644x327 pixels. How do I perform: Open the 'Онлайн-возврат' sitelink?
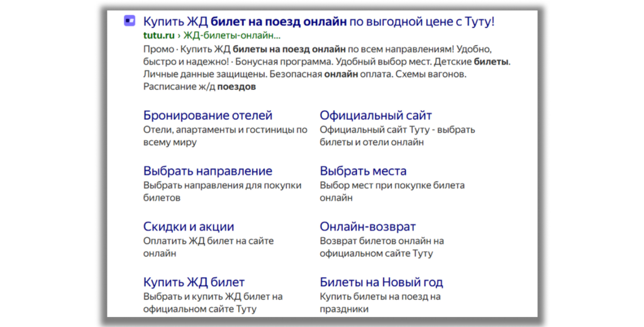(x=367, y=226)
